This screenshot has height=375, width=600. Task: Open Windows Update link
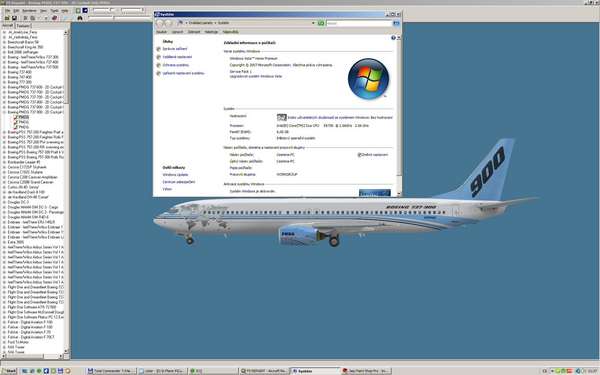[175, 175]
